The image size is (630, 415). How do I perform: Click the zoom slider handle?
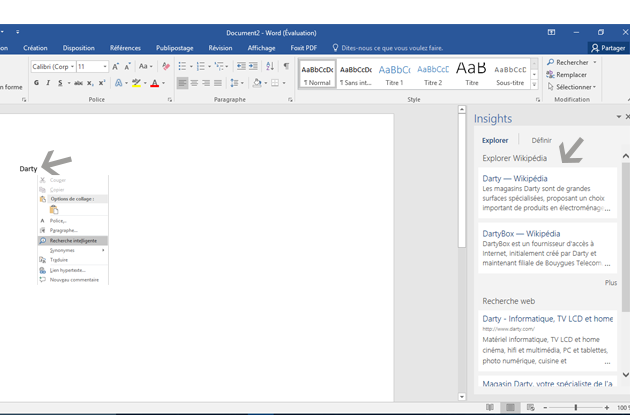pyautogui.click(x=575, y=407)
